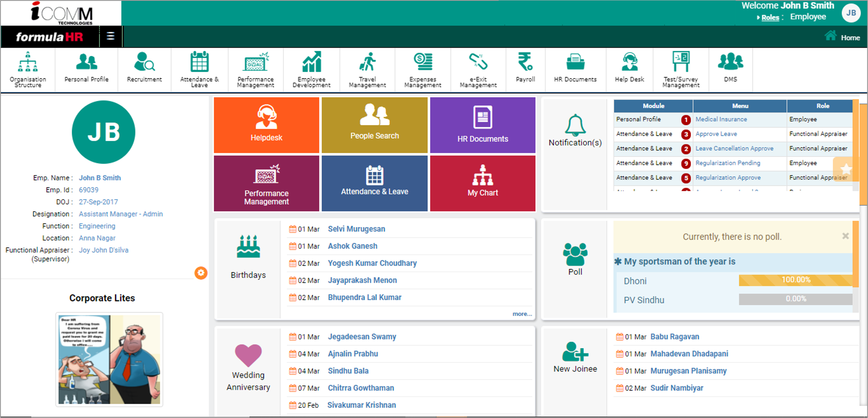This screenshot has height=418, width=868.
Task: Open the Regularization Pending notification link
Action: (728, 163)
